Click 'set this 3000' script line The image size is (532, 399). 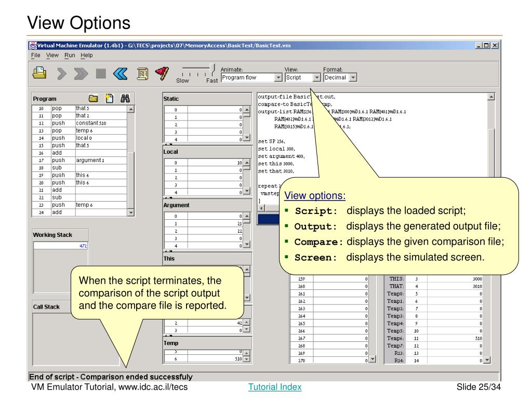point(276,164)
